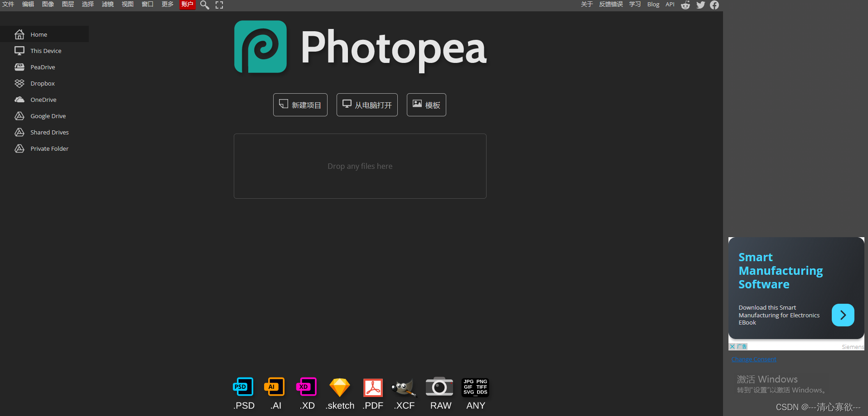Click the .sketch diamond icon

coord(340,387)
